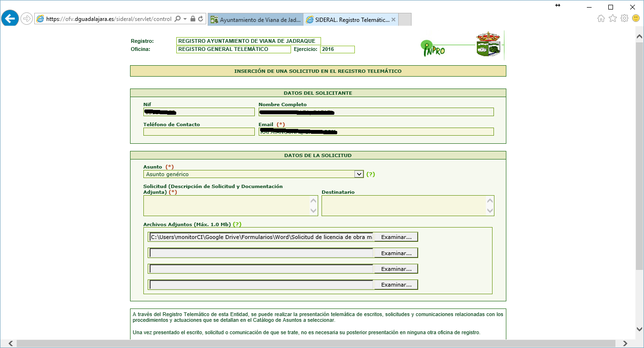Click the fourth Examinar button
The image size is (644, 348).
tap(396, 285)
